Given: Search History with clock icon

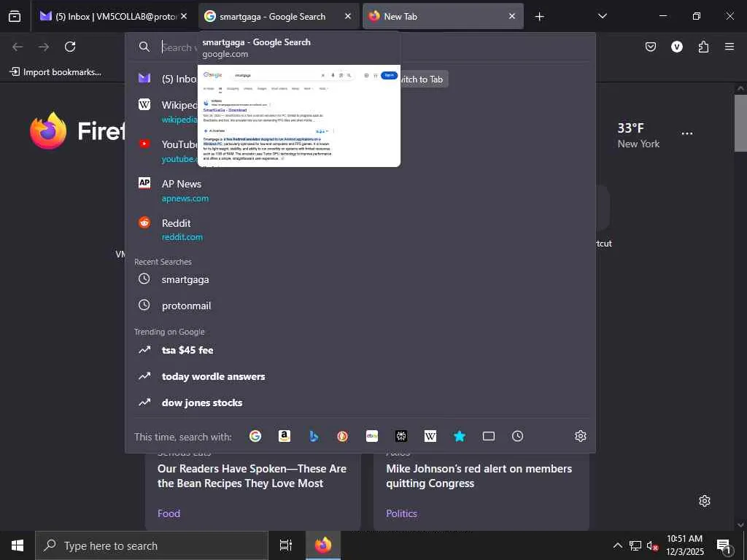Looking at the screenshot, I should (518, 436).
